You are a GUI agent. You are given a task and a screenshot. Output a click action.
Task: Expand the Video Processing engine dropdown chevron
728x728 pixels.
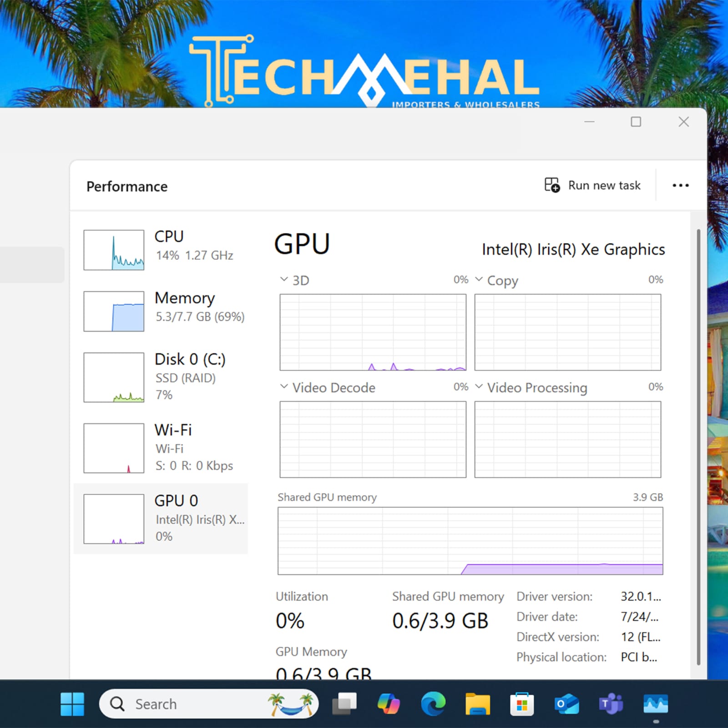click(x=479, y=387)
